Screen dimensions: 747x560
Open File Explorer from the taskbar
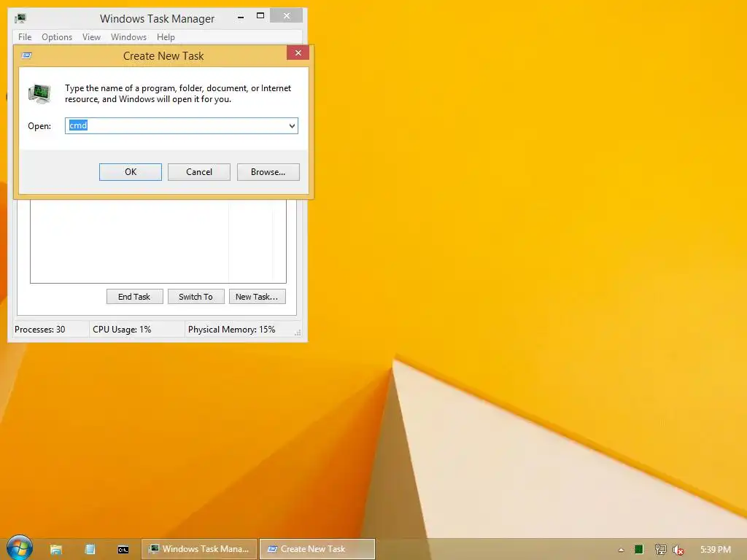[x=56, y=550]
